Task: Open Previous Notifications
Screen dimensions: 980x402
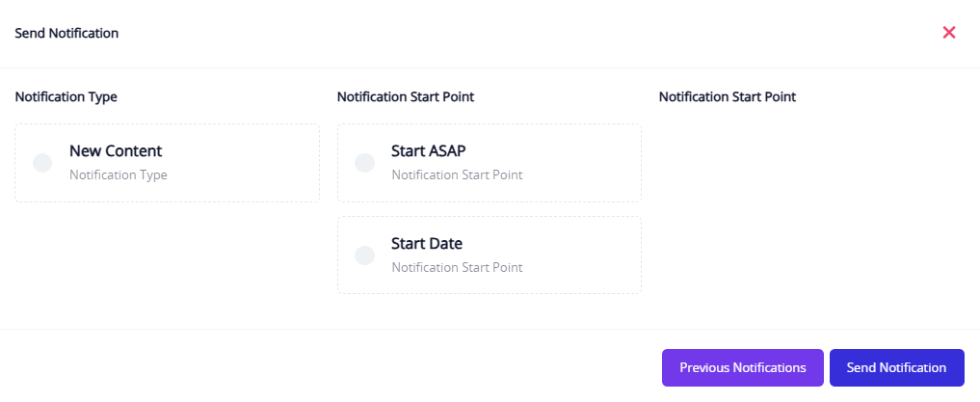Action: [x=742, y=367]
